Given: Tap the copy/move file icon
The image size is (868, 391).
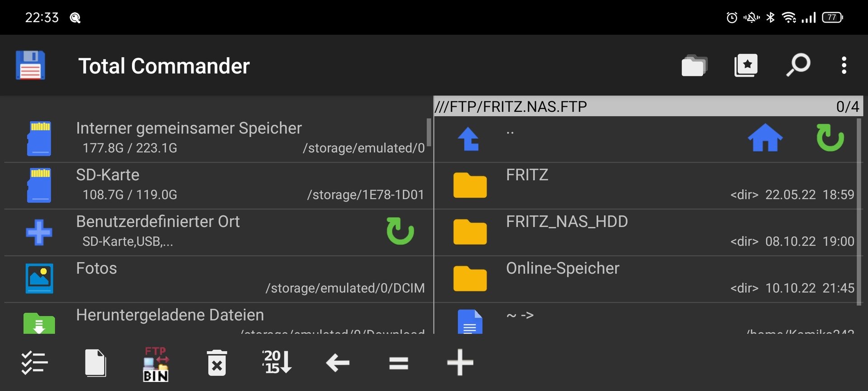Looking at the screenshot, I should 95,362.
